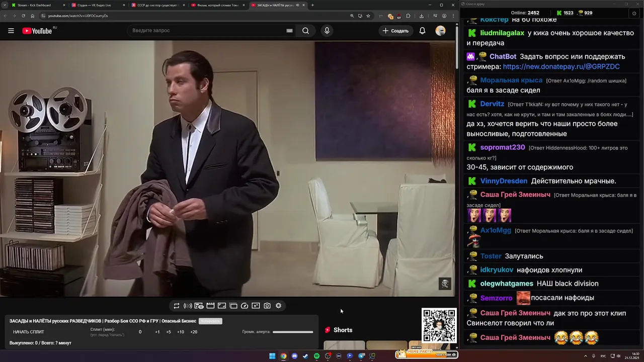Open Steam from the taskbar
Image resolution: width=644 pixels, height=362 pixels.
(x=305, y=356)
